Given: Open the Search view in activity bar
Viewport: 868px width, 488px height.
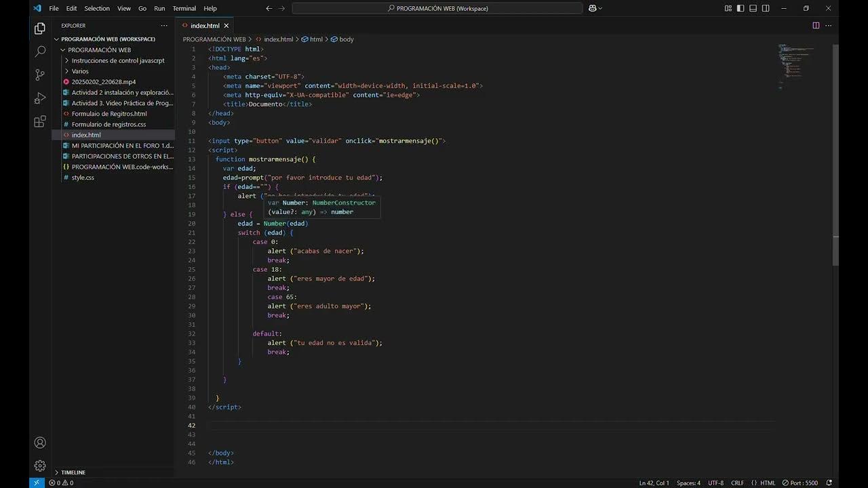Looking at the screenshot, I should [40, 52].
